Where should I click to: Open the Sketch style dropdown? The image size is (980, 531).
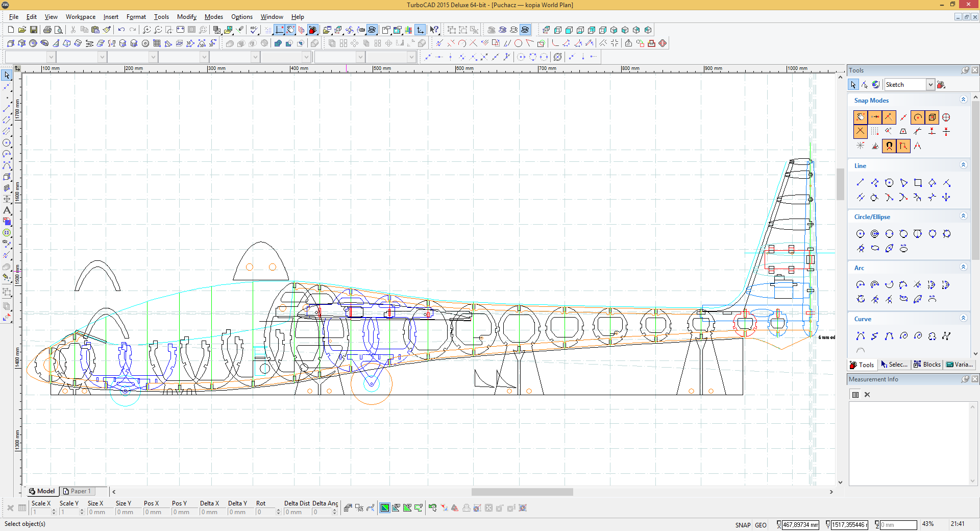click(930, 85)
